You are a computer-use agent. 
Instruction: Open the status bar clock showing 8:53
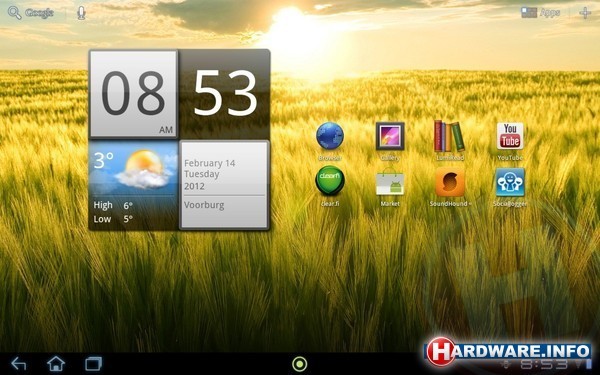[x=544, y=364]
